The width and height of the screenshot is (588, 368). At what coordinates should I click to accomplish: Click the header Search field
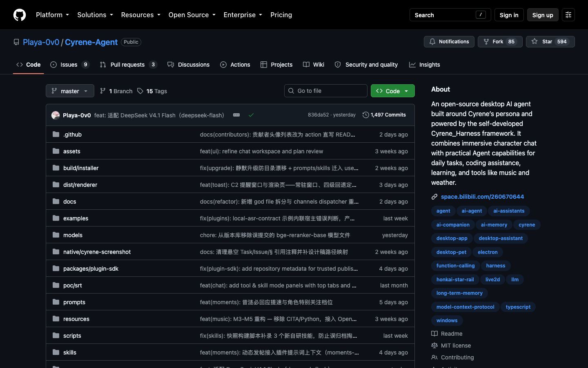(450, 15)
